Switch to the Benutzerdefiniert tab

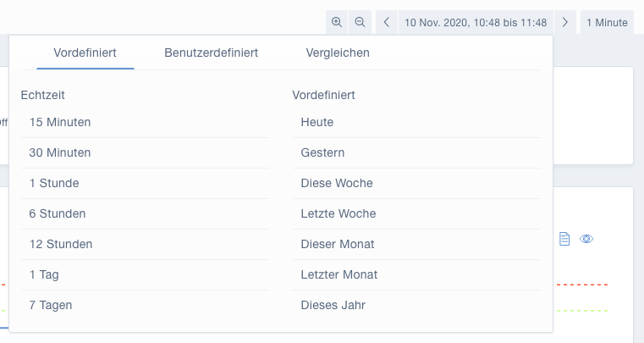211,53
